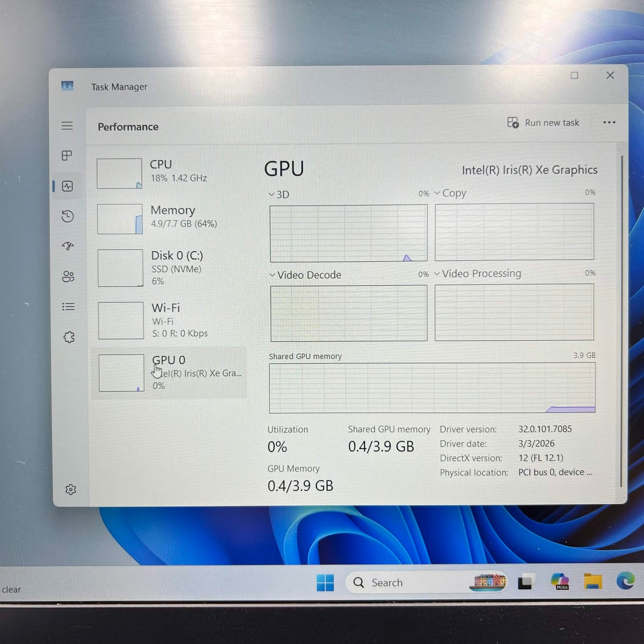
Task: Click the 3D utilization graph
Action: (x=349, y=233)
